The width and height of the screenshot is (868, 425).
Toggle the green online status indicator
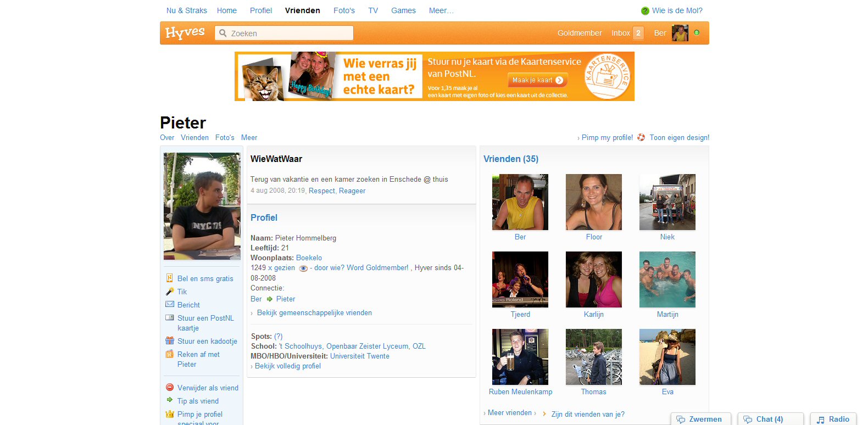coord(697,33)
